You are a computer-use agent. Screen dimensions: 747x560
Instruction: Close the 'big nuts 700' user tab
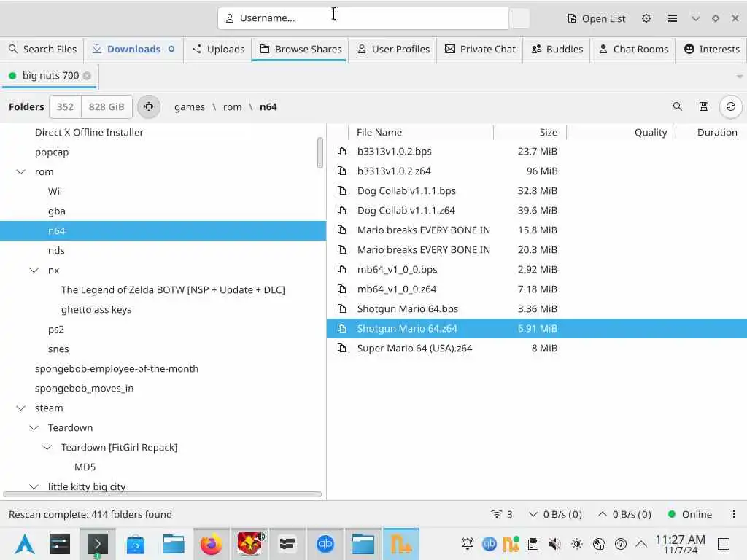[x=87, y=76]
